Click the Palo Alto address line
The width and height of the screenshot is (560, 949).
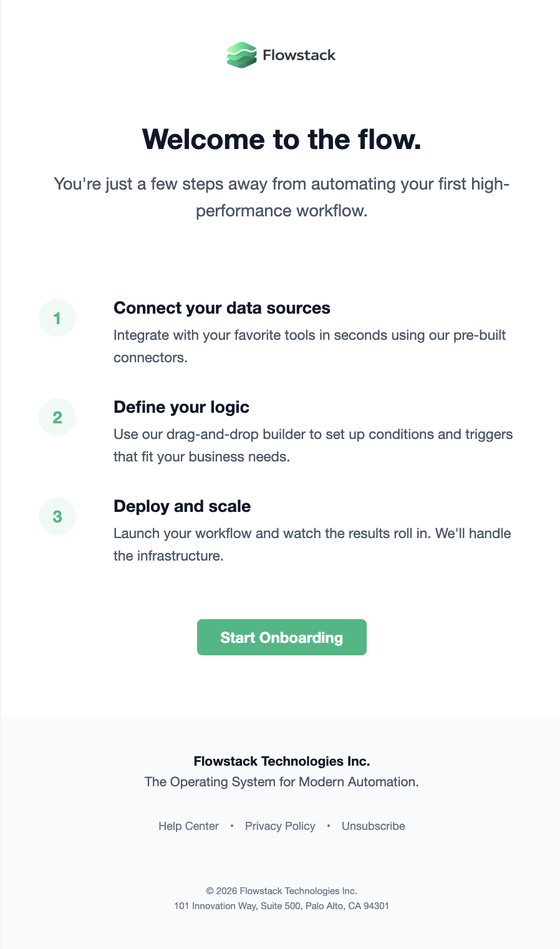pyautogui.click(x=282, y=906)
